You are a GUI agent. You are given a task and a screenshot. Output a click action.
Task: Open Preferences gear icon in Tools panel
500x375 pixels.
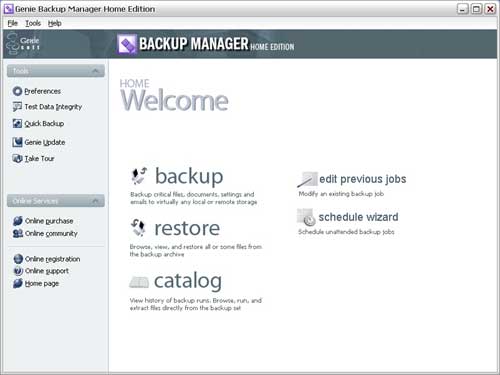pyautogui.click(x=17, y=91)
